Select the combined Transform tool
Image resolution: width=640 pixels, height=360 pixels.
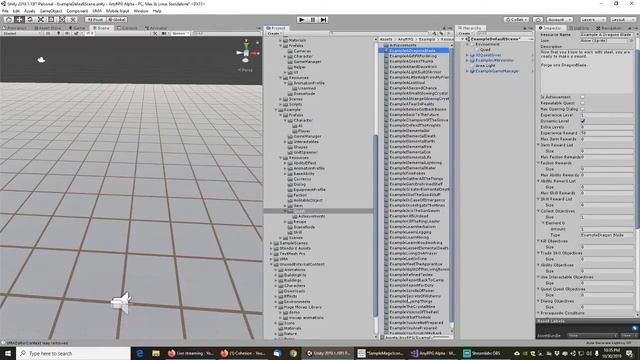62,20
